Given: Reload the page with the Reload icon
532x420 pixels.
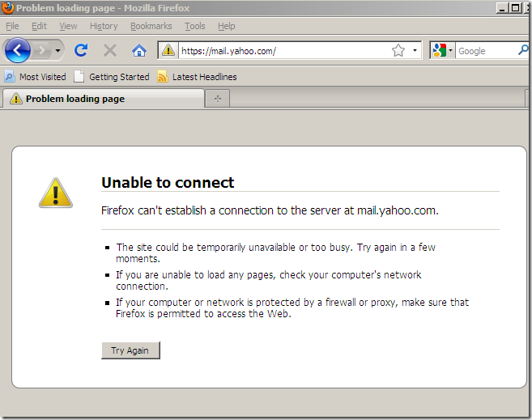Looking at the screenshot, I should click(81, 50).
